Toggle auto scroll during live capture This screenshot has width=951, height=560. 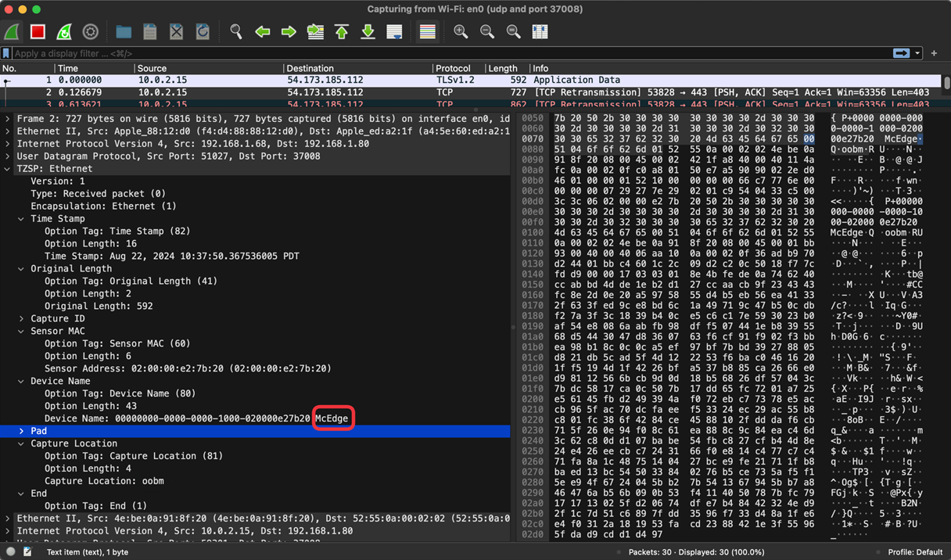coord(394,32)
